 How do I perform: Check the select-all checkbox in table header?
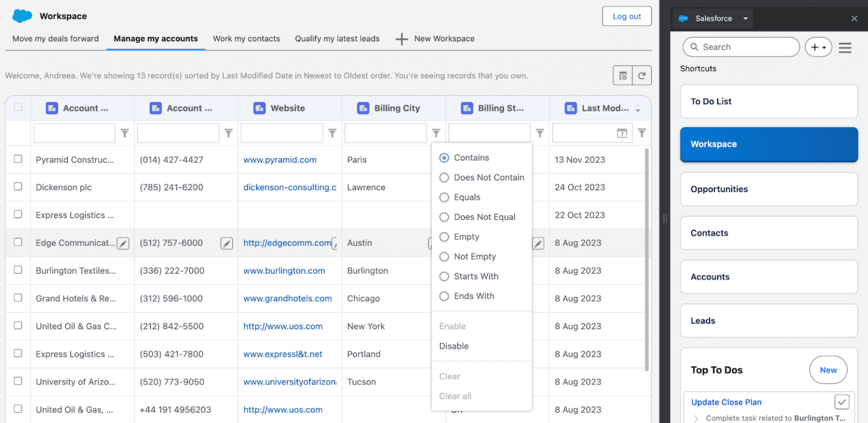click(x=18, y=107)
